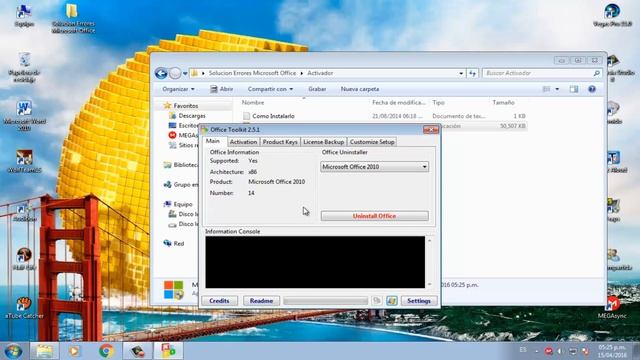
Task: Select Favoritos in navigation pane
Action: 186,106
